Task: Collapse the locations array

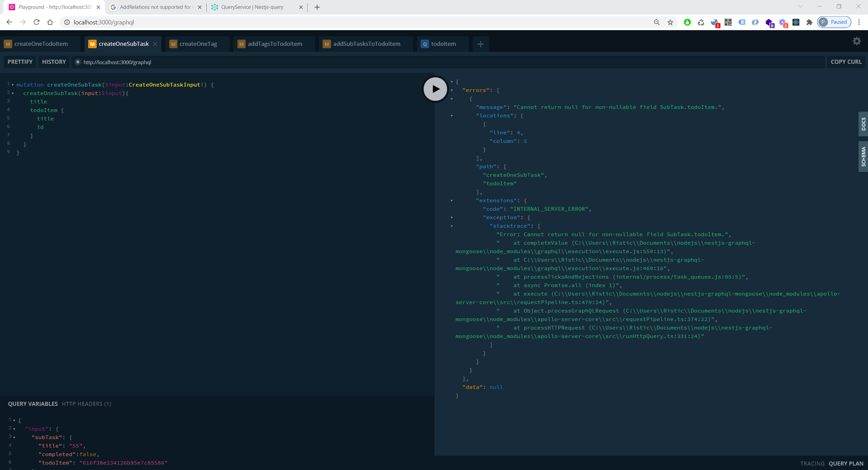Action: click(x=451, y=115)
